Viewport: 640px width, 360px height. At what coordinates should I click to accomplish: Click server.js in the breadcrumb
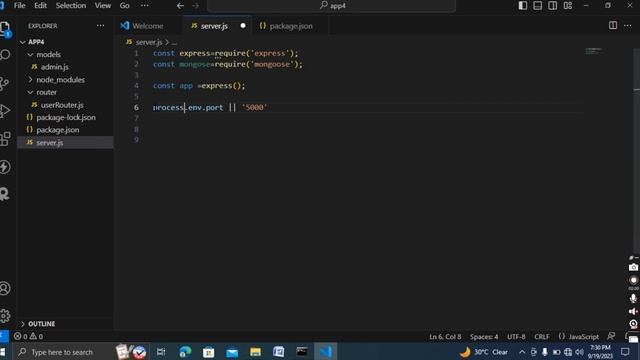point(149,42)
